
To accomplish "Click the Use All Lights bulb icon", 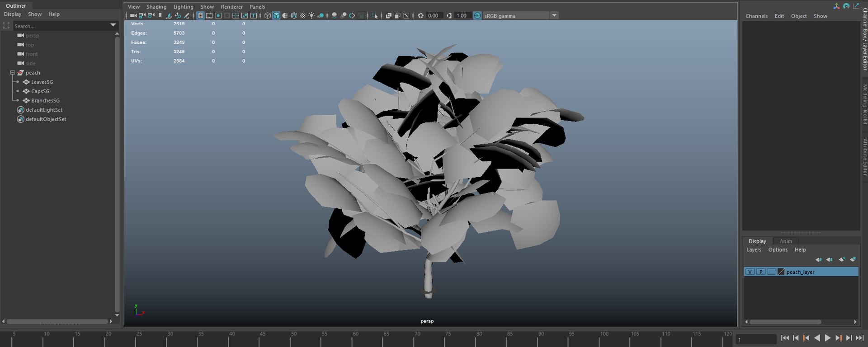I will click(311, 15).
